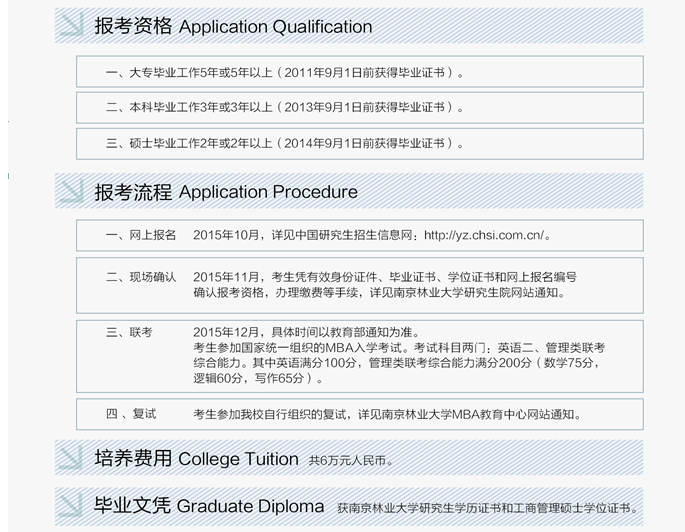Click the 三、联考 step label
Viewport: 685px width, 532px height.
click(x=129, y=332)
